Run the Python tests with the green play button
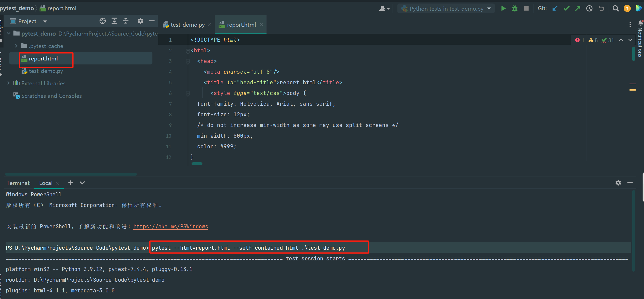Screen dimensions: 644x299 pyautogui.click(x=503, y=9)
